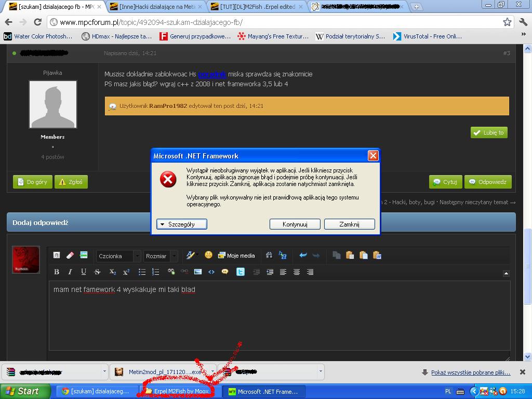This screenshot has height=399, width=532.
Task: Click paste as plain text icon
Action: coord(363,255)
